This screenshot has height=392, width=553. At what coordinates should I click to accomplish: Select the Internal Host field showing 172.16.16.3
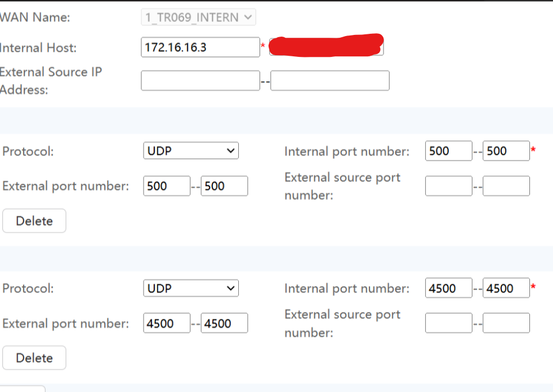[x=200, y=47]
